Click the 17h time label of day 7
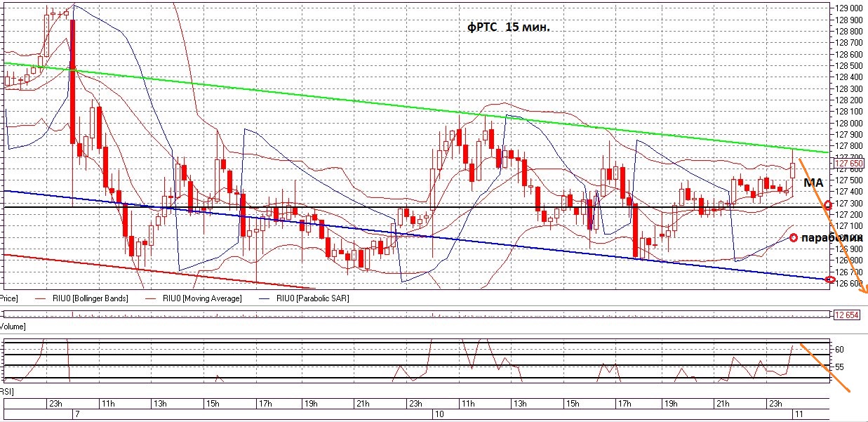868x422 pixels. click(x=264, y=404)
